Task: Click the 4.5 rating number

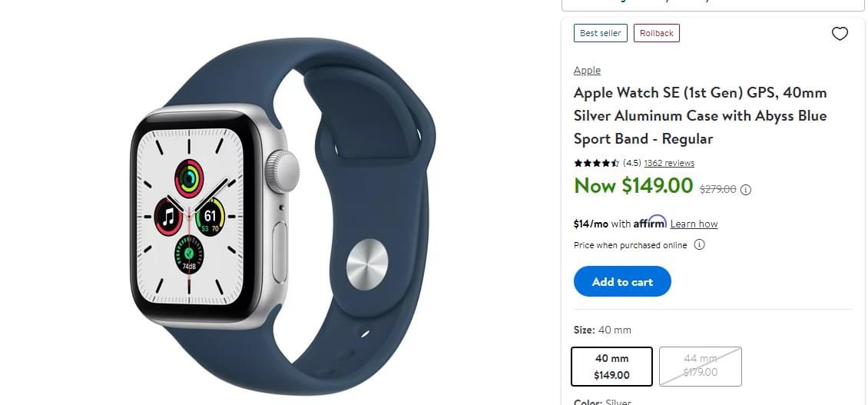Action: (631, 163)
